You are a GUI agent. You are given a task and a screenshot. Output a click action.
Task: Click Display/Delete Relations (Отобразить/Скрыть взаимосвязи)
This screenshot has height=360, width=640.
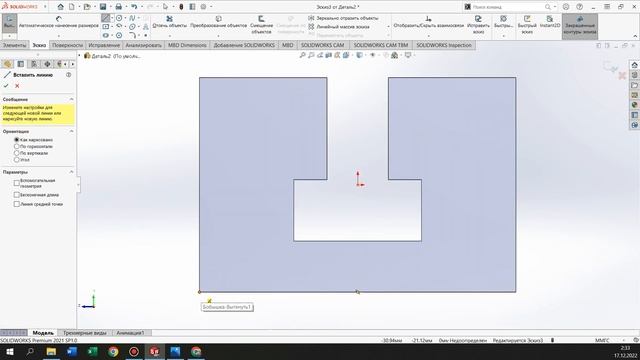(429, 22)
